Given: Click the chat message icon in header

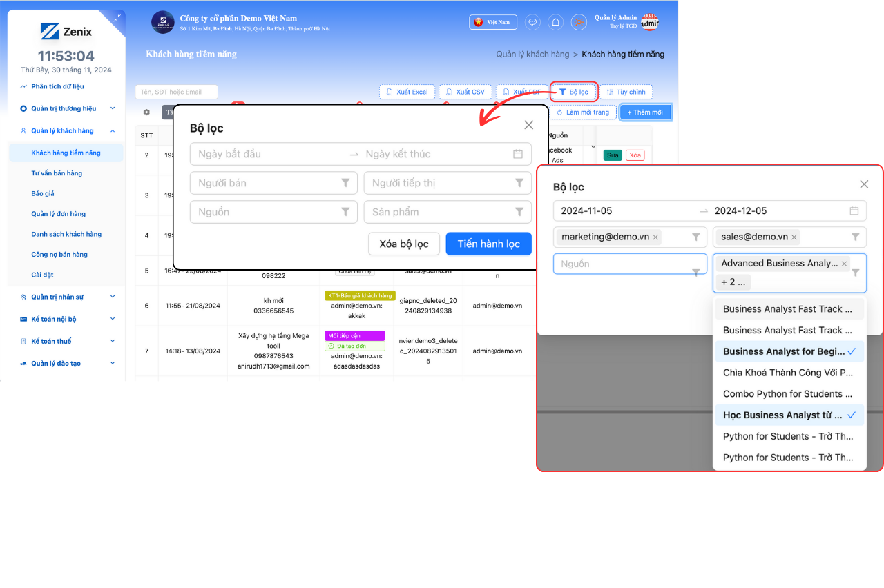Looking at the screenshot, I should tap(532, 22).
